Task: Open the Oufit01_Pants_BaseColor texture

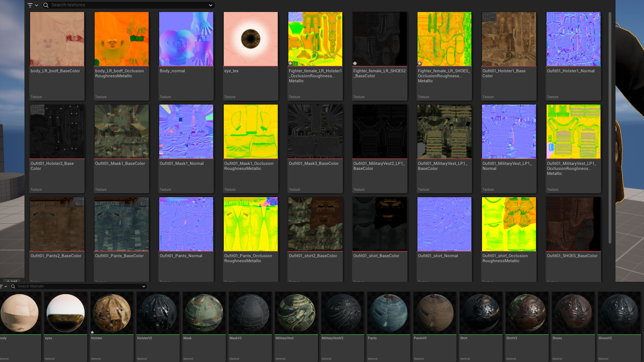Action: click(121, 224)
